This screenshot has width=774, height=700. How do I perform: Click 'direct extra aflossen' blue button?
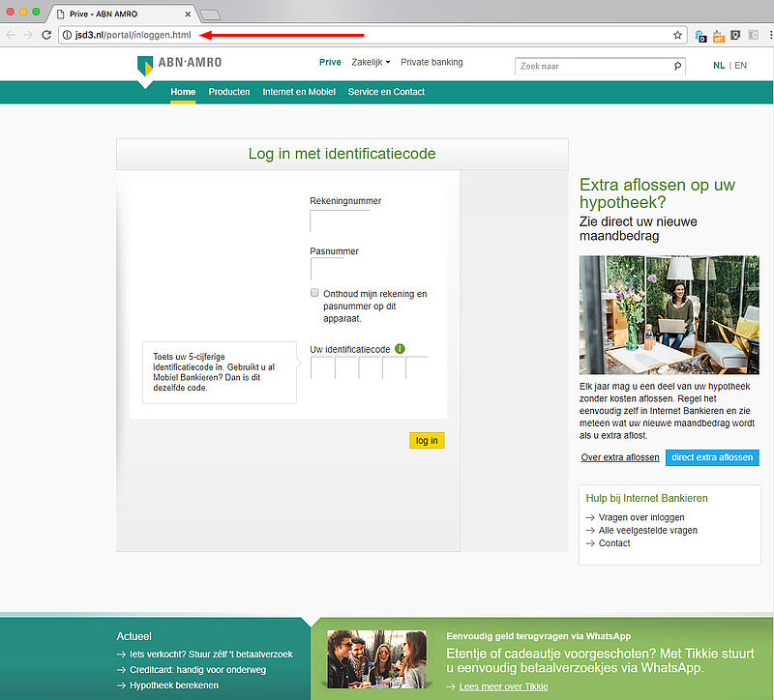pos(712,457)
